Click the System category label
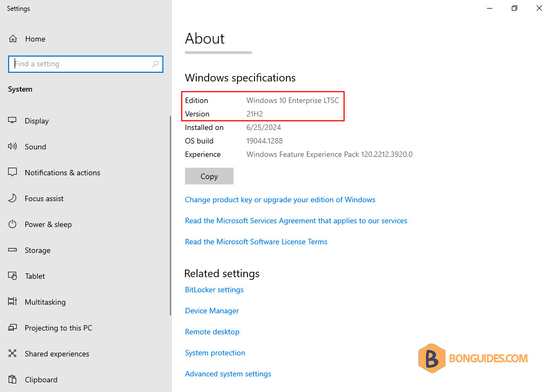 20,90
